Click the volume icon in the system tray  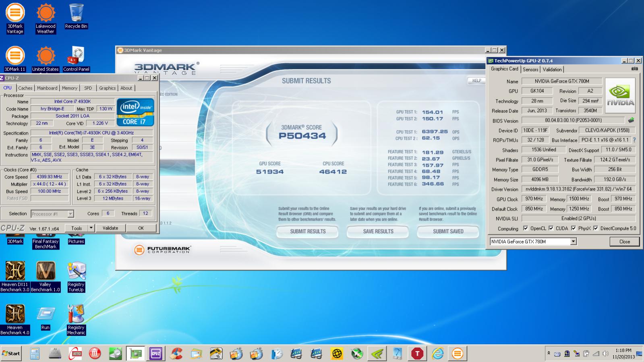[605, 354]
